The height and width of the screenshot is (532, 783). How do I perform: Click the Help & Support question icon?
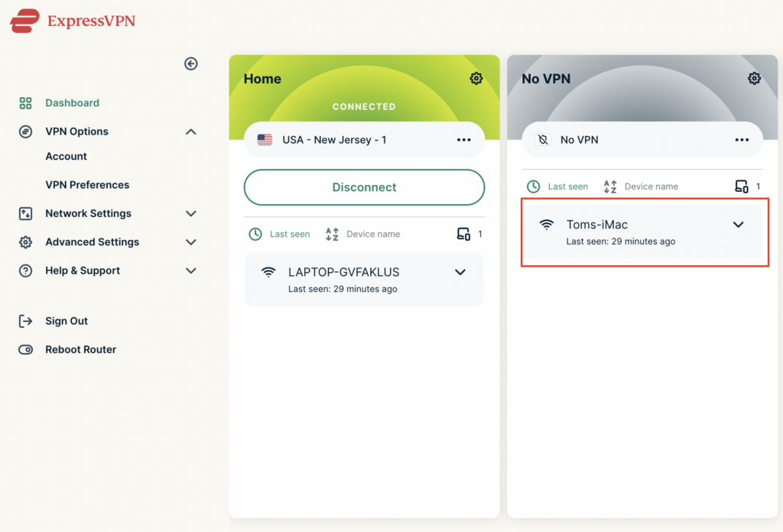click(25, 271)
